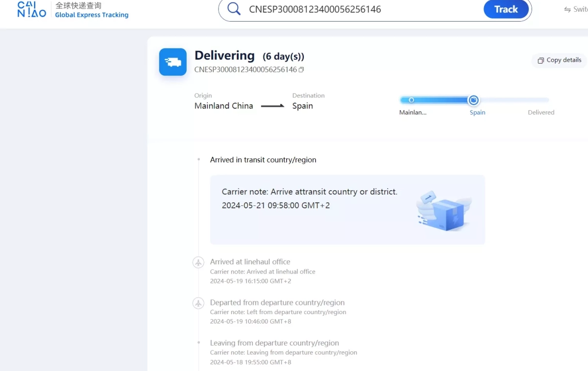Click the magnifying glass search icon

234,9
